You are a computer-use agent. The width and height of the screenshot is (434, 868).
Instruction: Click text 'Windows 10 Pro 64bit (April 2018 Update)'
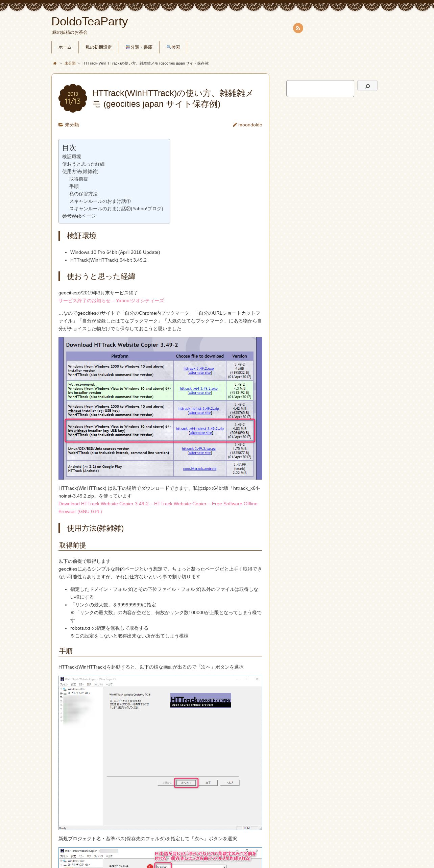point(115,252)
